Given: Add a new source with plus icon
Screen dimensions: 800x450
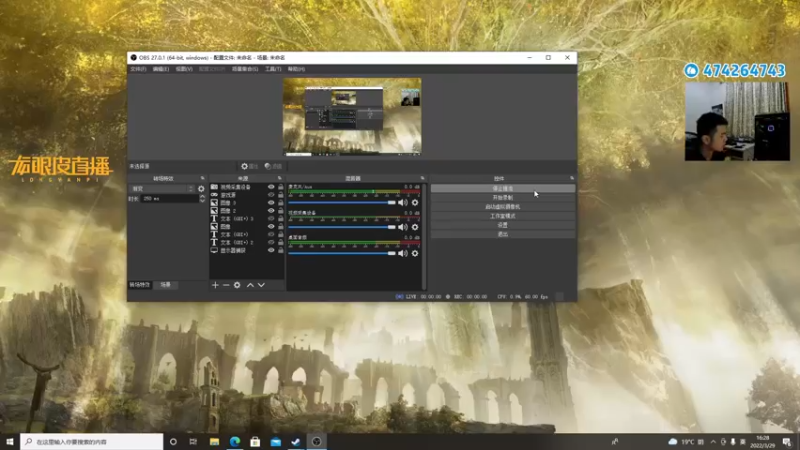Looking at the screenshot, I should pyautogui.click(x=215, y=285).
